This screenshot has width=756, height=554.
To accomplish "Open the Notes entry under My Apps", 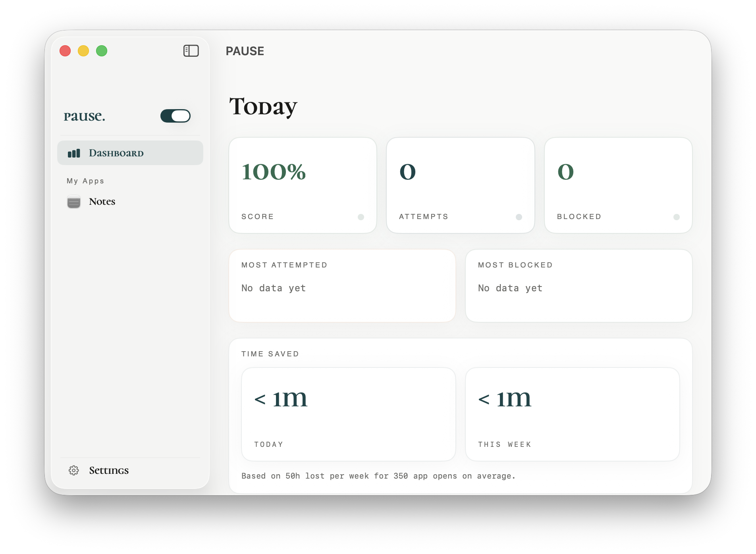I will click(102, 202).
